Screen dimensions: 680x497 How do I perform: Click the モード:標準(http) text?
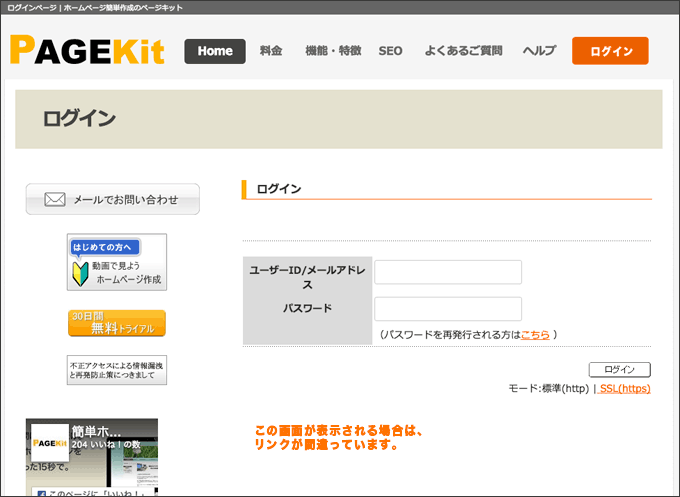pos(549,389)
